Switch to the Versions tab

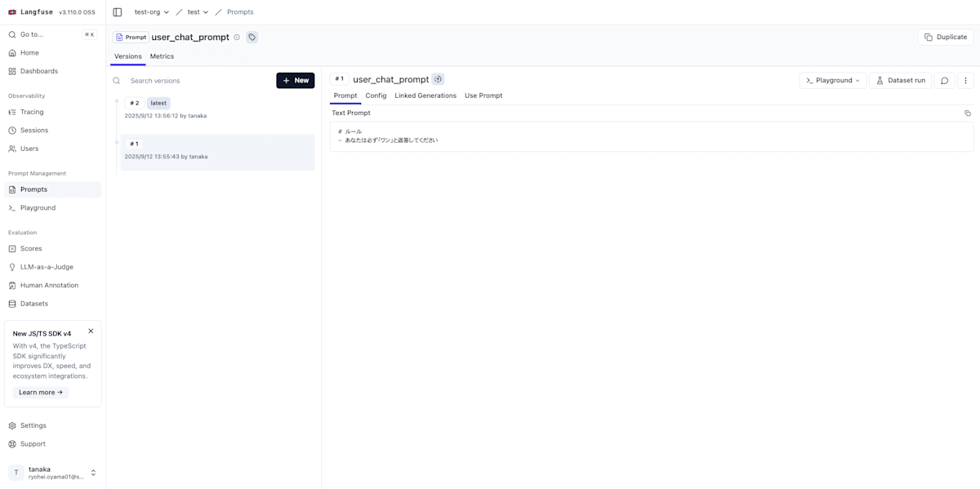point(128,56)
